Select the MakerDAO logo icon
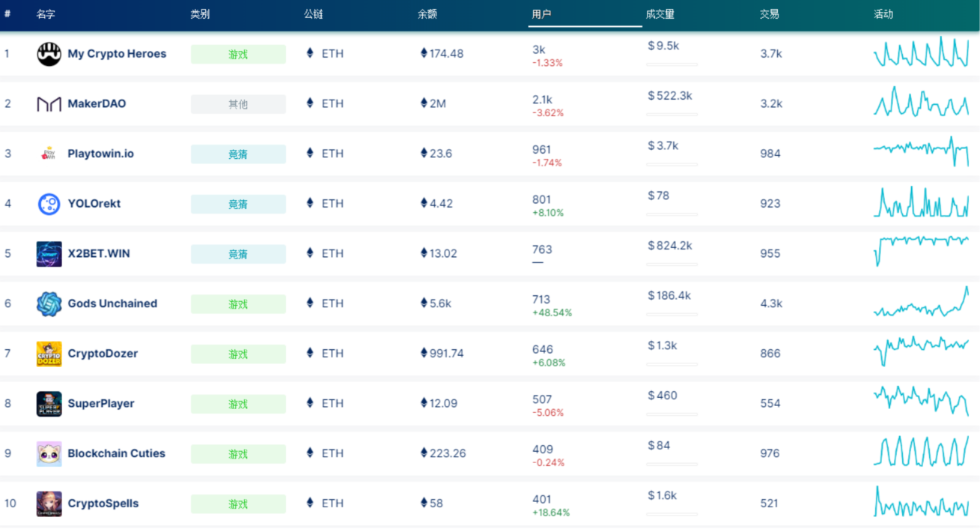This screenshot has height=529, width=980. click(x=49, y=104)
